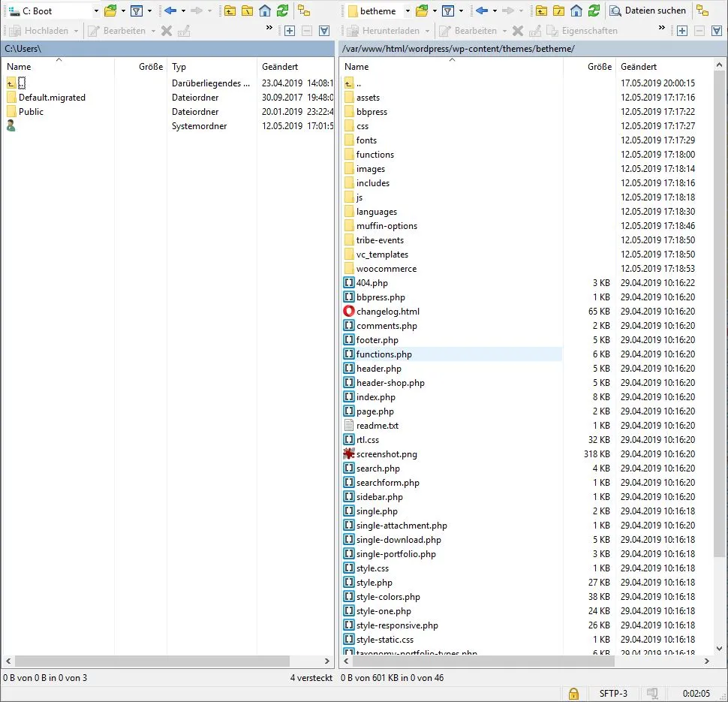Sort remote files by Name column
The width and height of the screenshot is (728, 702).
pos(451,66)
